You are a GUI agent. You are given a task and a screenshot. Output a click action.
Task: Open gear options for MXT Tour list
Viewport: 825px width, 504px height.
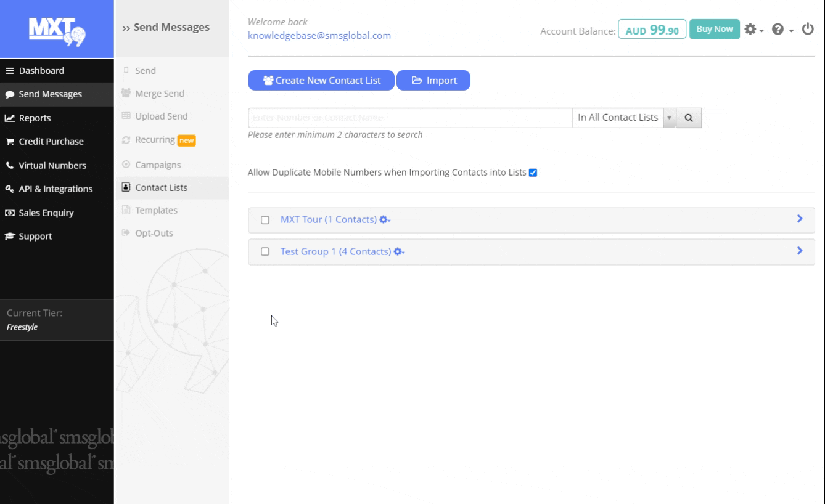[385, 220]
